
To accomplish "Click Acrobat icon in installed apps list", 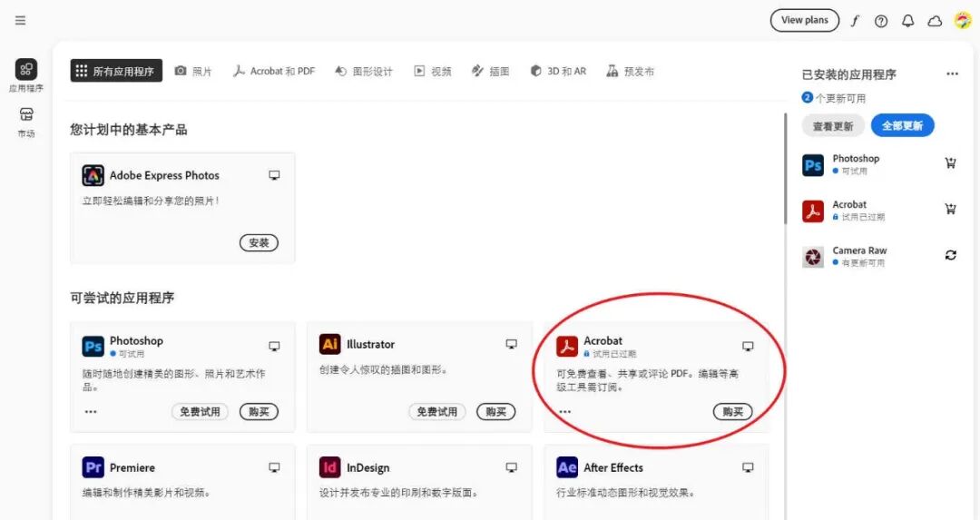I will 813,211.
